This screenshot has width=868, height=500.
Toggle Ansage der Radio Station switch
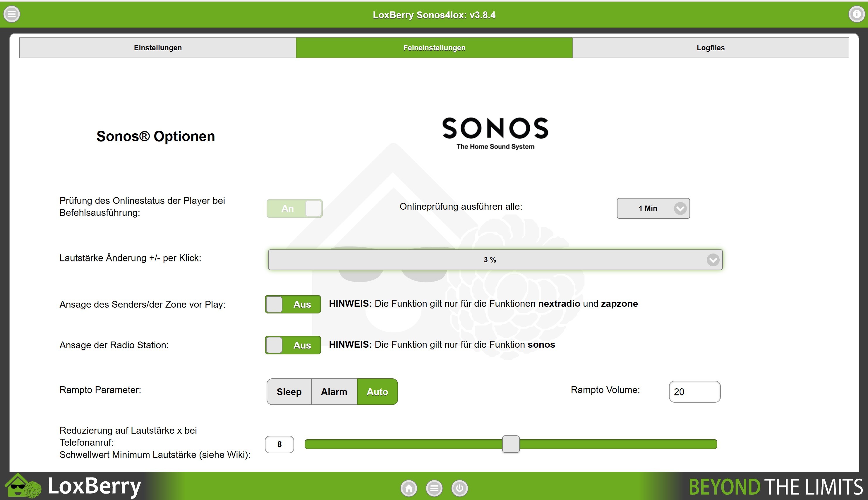click(x=293, y=345)
